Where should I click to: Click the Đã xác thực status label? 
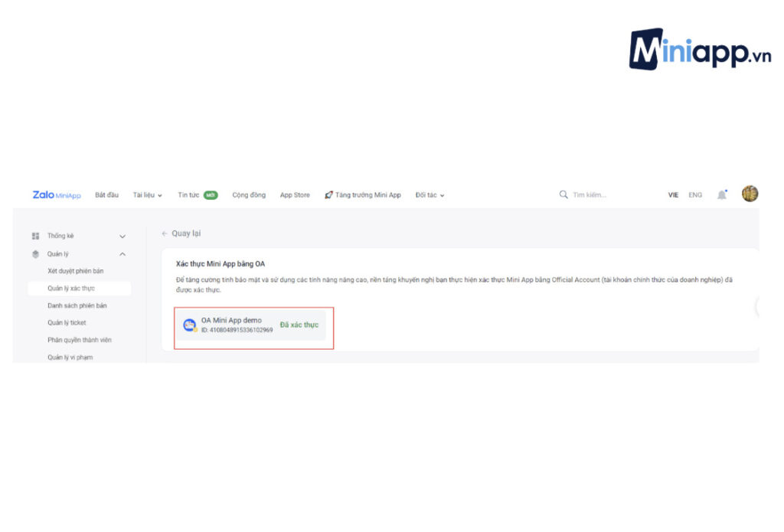pyautogui.click(x=299, y=325)
